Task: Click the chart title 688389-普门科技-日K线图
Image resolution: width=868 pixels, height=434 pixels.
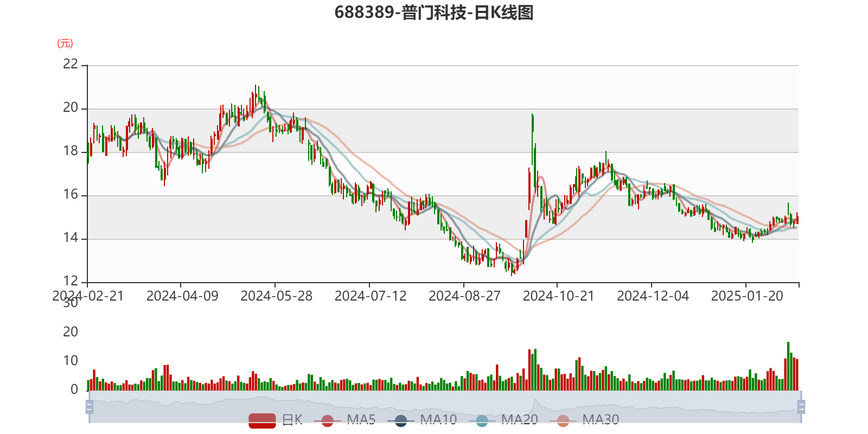Action: (x=434, y=12)
